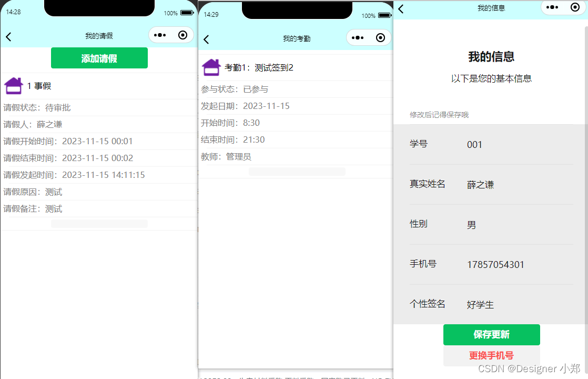This screenshot has height=379, width=588.
Task: Open the three-dot menu on 我的考勤 screen
Action: coord(358,37)
